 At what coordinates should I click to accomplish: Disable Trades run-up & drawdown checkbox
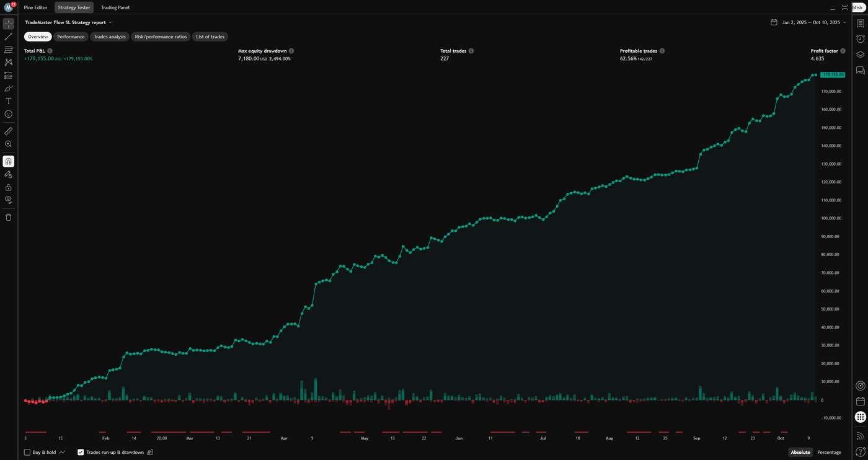coord(81,452)
